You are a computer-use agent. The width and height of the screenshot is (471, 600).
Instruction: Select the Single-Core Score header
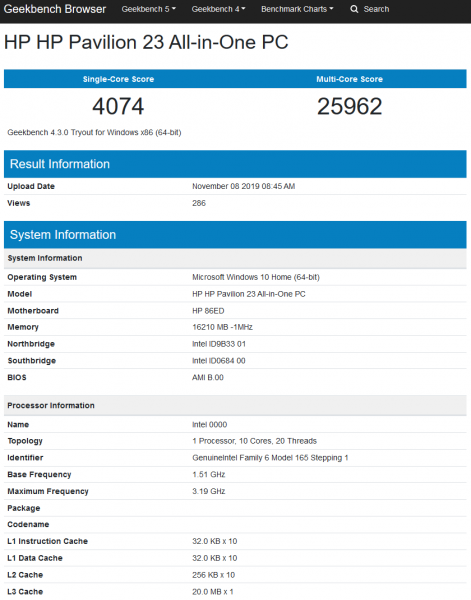point(119,79)
